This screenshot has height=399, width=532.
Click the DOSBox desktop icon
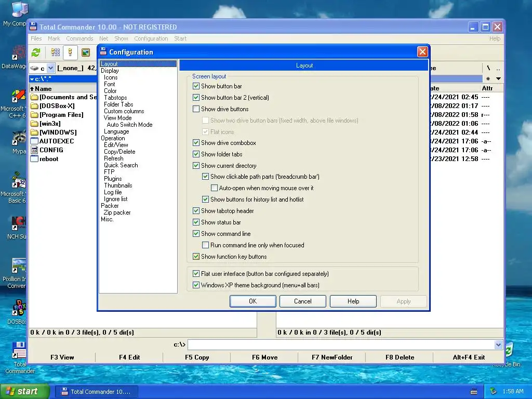point(19,308)
